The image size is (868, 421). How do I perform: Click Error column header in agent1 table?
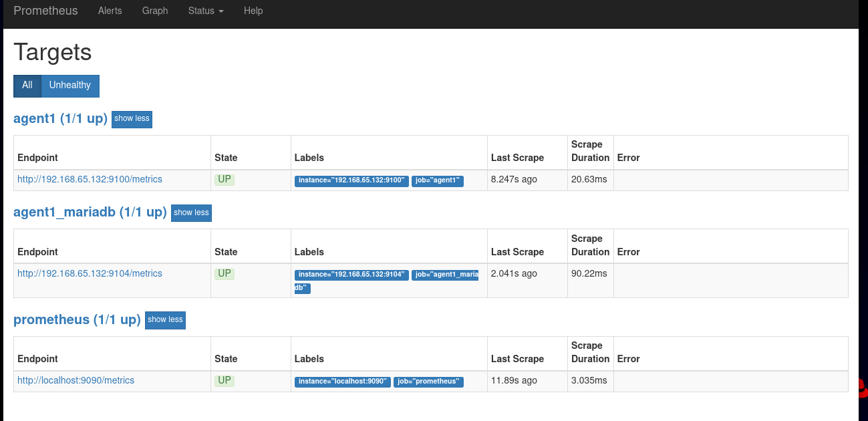tap(629, 158)
